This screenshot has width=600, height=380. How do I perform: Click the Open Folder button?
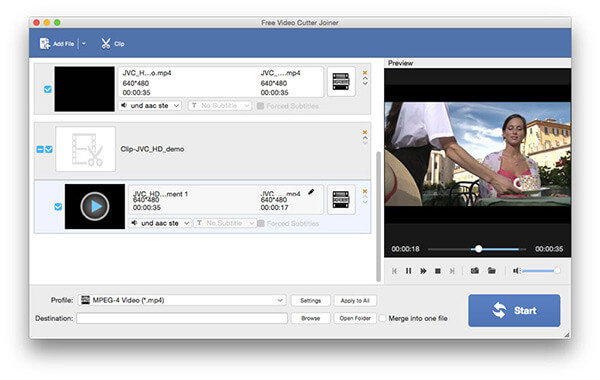[355, 318]
